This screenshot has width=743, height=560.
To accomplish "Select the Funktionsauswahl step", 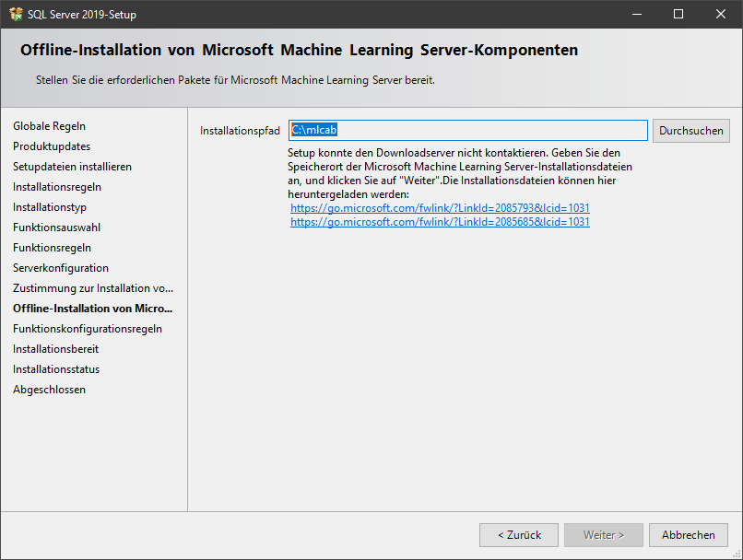I will coord(56,227).
